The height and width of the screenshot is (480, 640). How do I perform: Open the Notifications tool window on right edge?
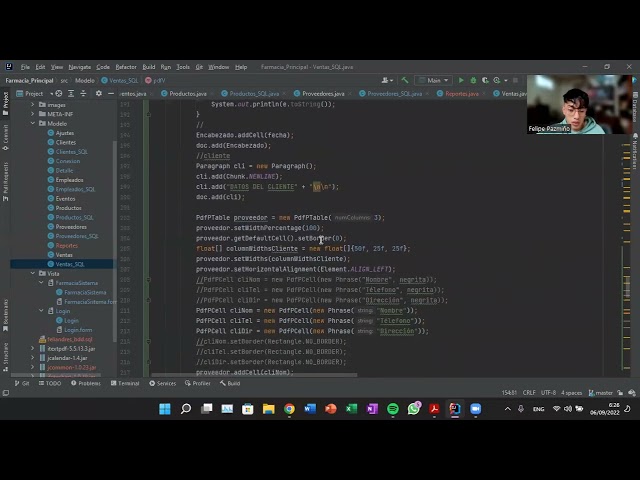[635, 151]
